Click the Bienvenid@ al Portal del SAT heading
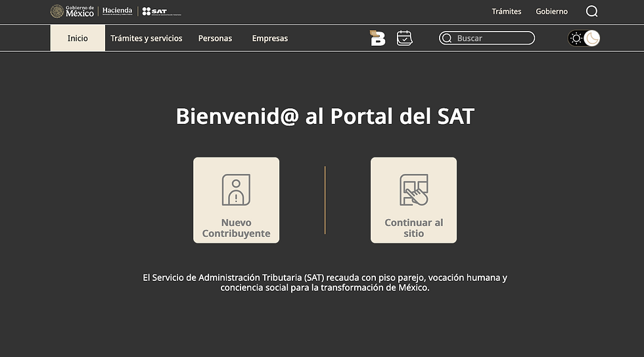Viewport: 644px width, 357px height. tap(325, 116)
